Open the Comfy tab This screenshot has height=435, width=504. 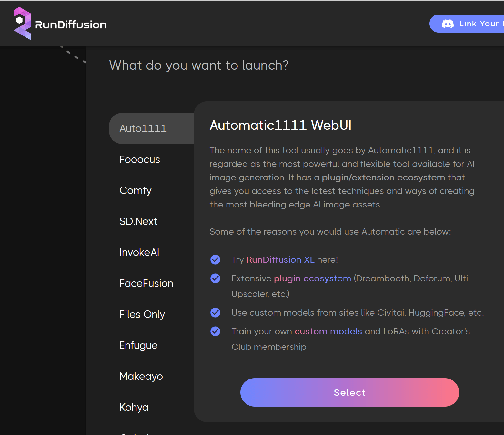point(136,190)
